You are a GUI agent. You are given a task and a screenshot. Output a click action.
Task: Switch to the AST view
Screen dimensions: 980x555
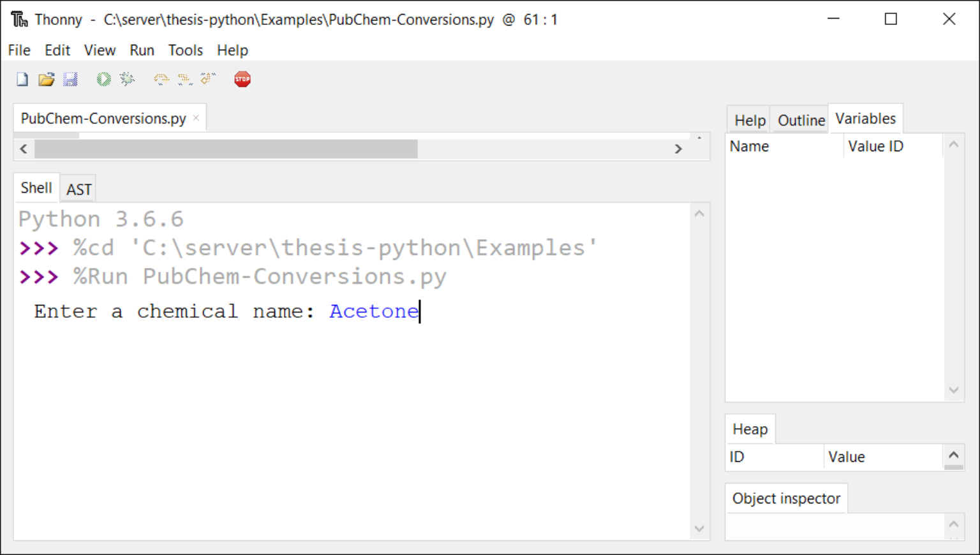78,189
